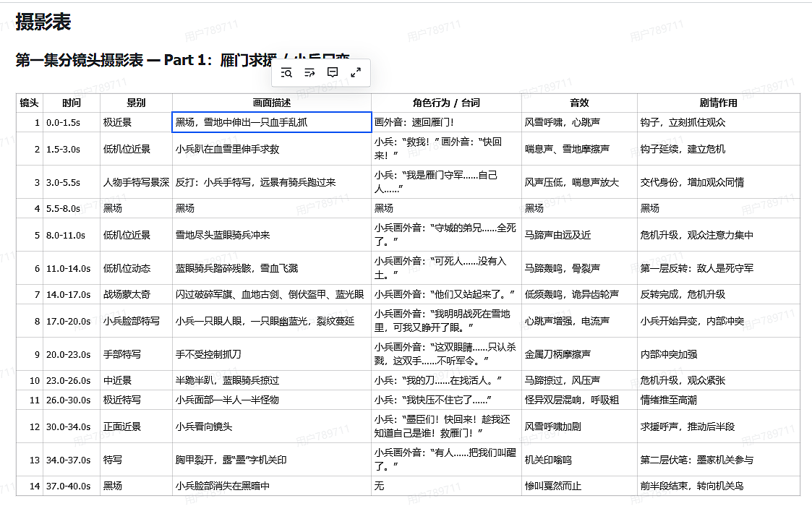812x506 pixels.
Task: Click cell '金属刀柄摩擦声'
Action: 579,354
